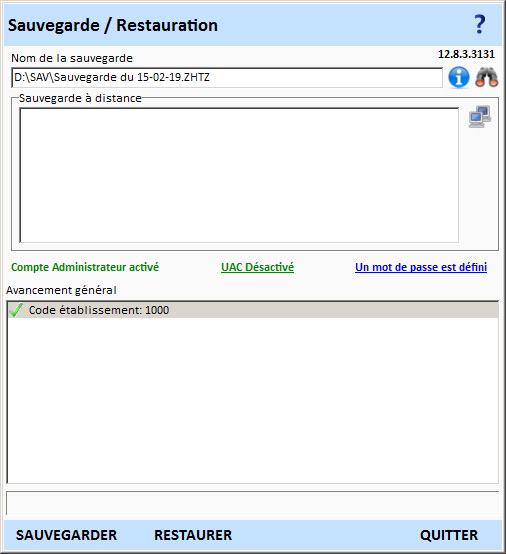Click the version number 12.8.3.3131
This screenshot has height=554, width=506.
[x=466, y=54]
